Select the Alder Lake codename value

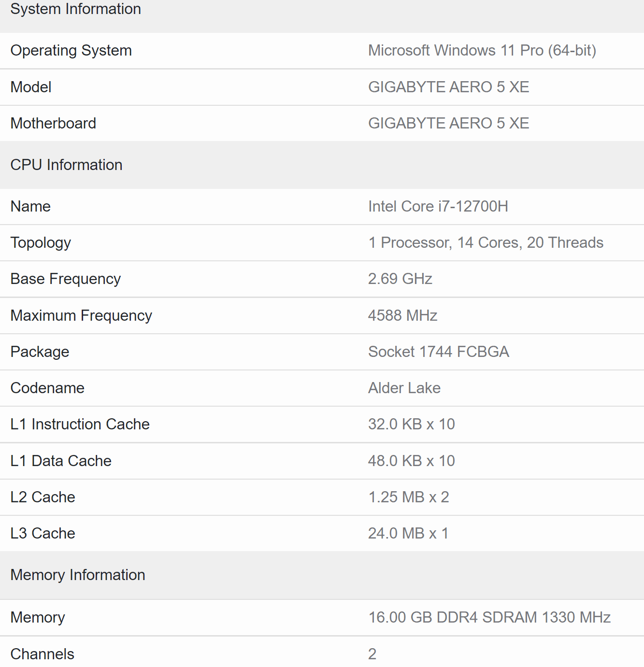coord(404,388)
